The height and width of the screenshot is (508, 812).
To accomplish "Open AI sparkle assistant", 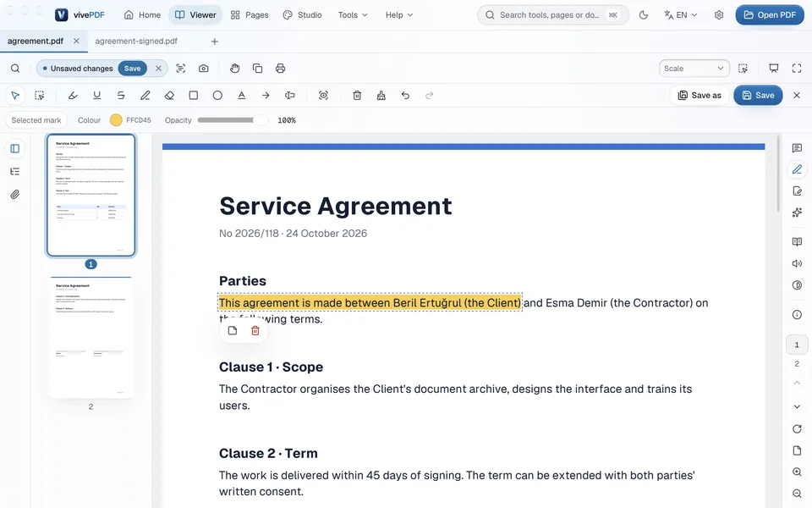I will click(x=797, y=213).
